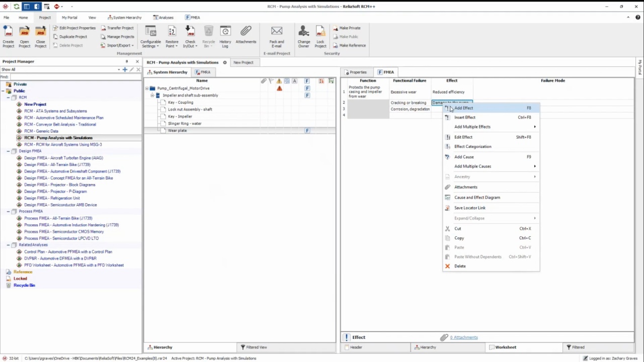Click in the Find input field
This screenshot has height=362, width=644.
click(75, 77)
